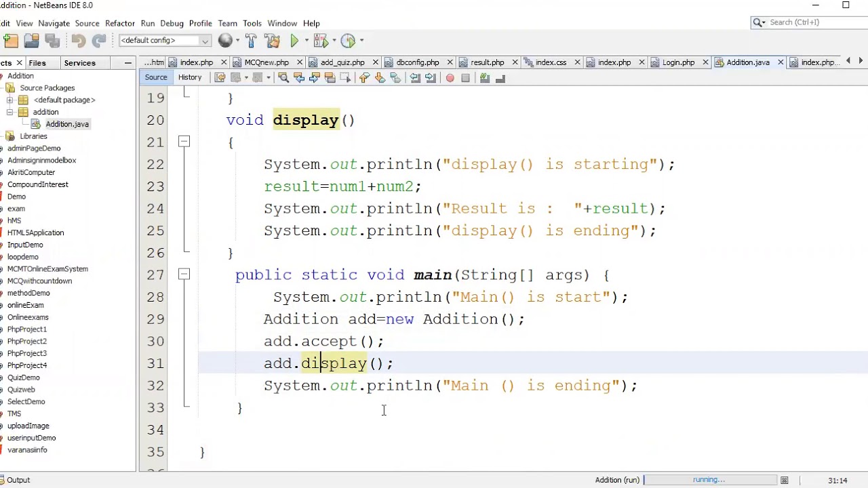
Task: Expand the default package node
Action: 10,100
